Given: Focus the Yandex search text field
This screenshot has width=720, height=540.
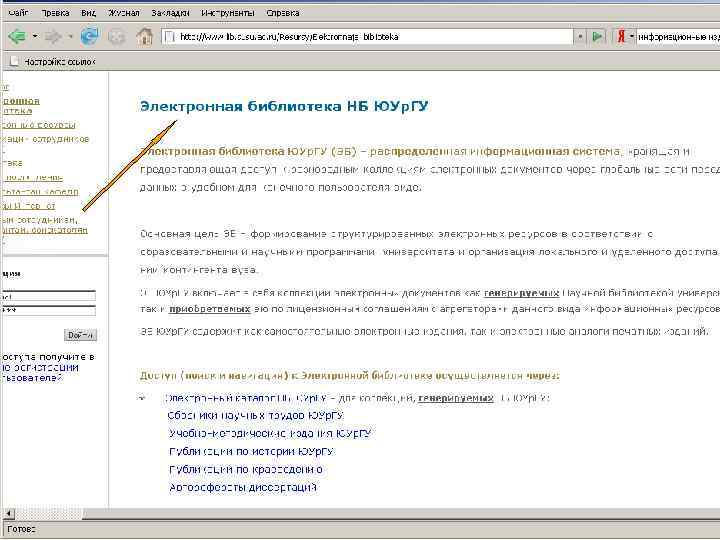Looking at the screenshot, I should [x=679, y=37].
